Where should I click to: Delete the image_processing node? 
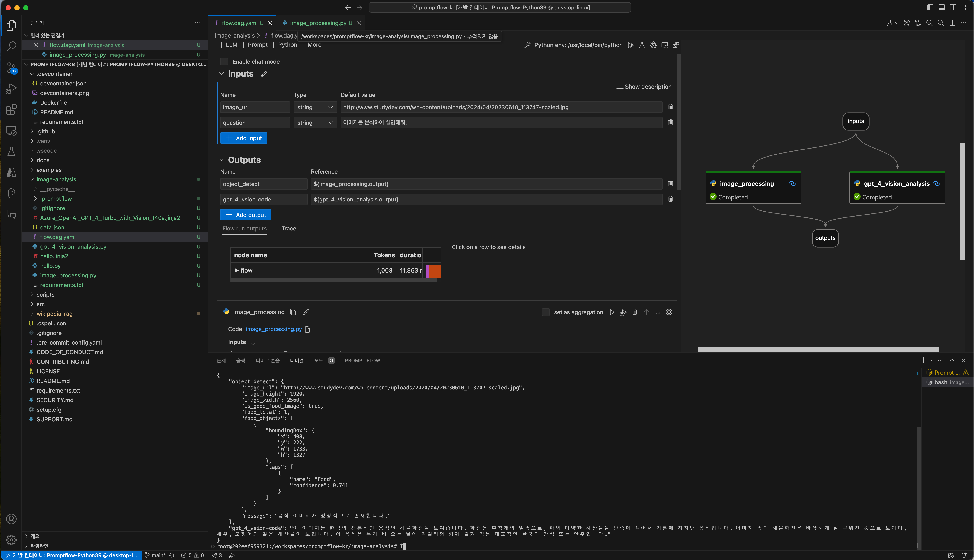(x=635, y=312)
